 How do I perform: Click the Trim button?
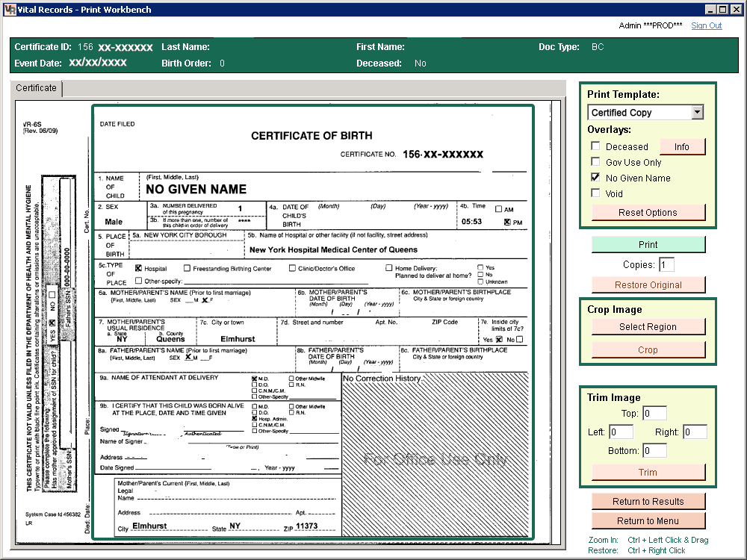click(648, 473)
